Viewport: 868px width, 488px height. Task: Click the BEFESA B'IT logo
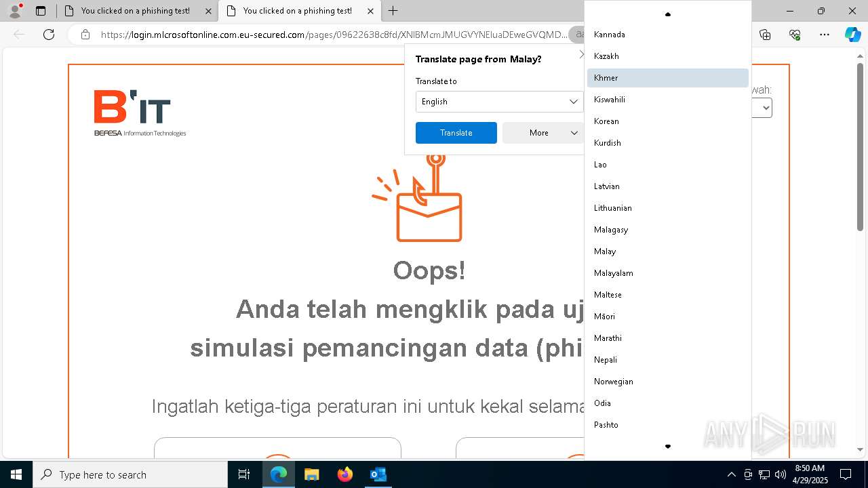click(x=140, y=113)
